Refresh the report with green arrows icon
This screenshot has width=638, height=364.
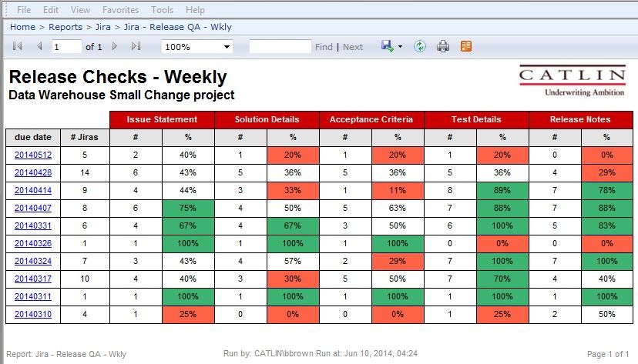[420, 47]
